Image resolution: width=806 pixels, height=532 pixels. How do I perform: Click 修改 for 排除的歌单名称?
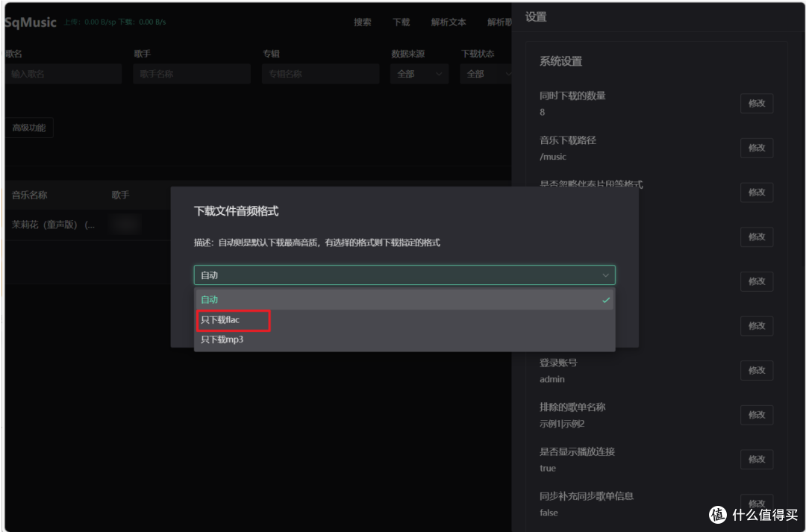(x=757, y=415)
